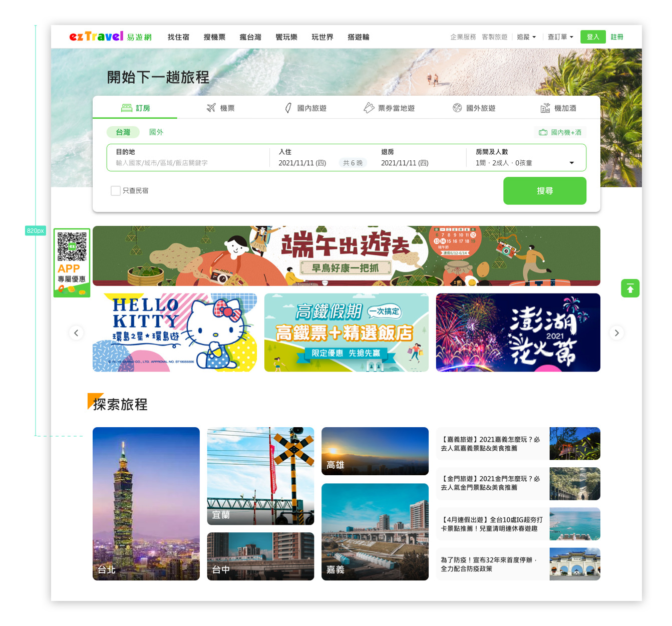This screenshot has width=672, height=626.
Task: Click the APP QR code badge
Action: click(x=72, y=262)
